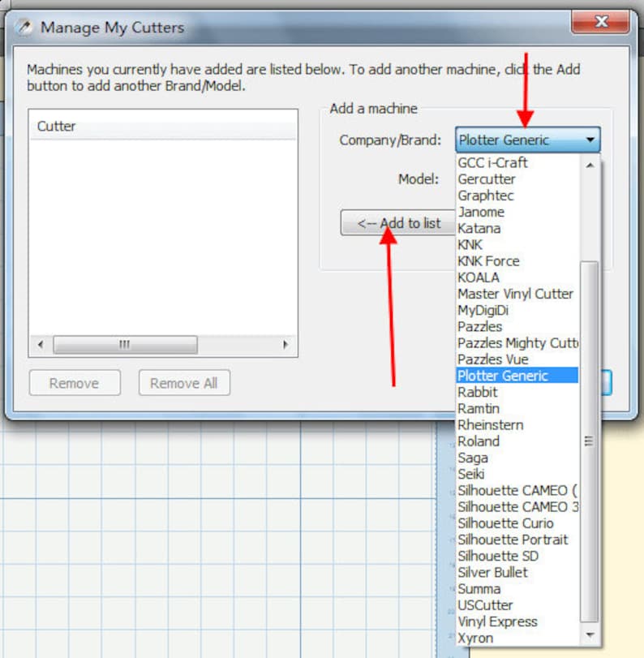
Task: Choose Saga from the list
Action: pos(517,457)
